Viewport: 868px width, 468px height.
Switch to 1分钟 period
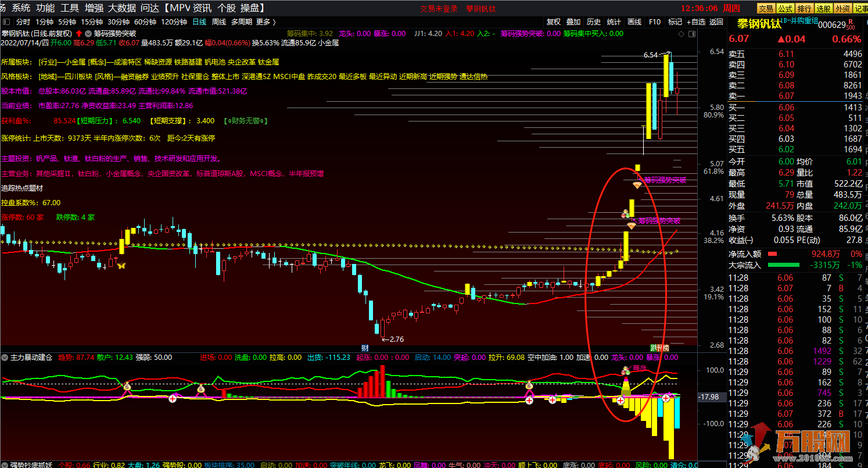45,22
